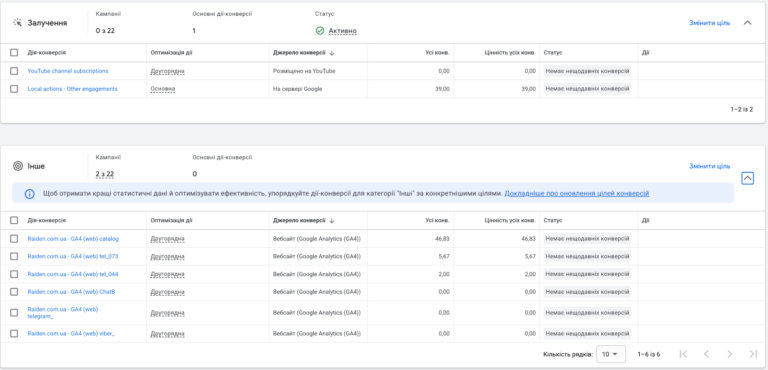Go to the last page of rows
The image size is (768, 370).
tap(753, 354)
